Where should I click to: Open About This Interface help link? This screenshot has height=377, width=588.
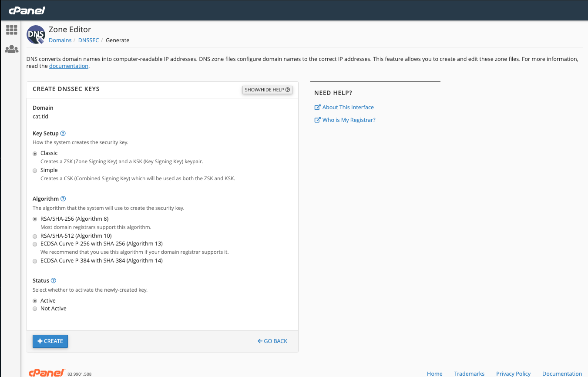point(348,107)
